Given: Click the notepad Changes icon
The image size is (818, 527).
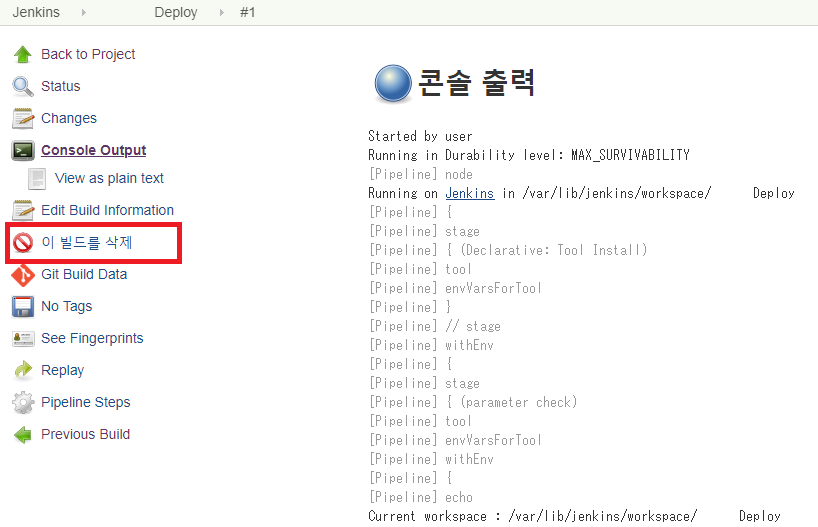Looking at the screenshot, I should (x=22, y=118).
